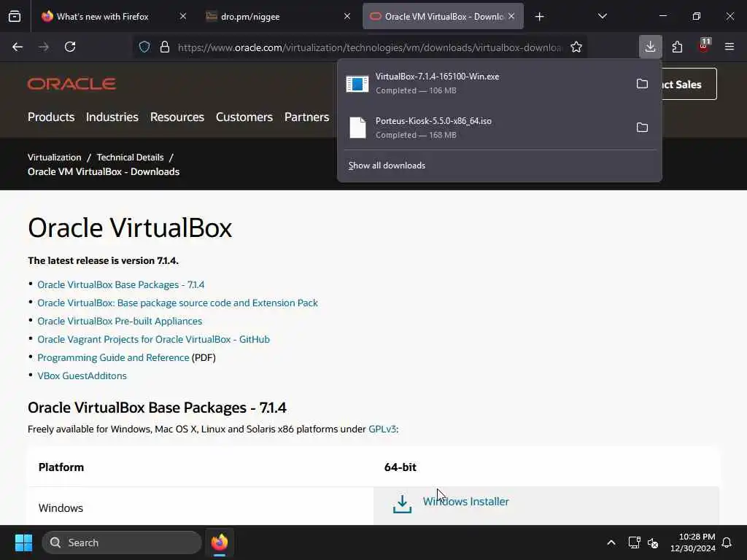Close the What's new with Firefox tab

coord(183,16)
